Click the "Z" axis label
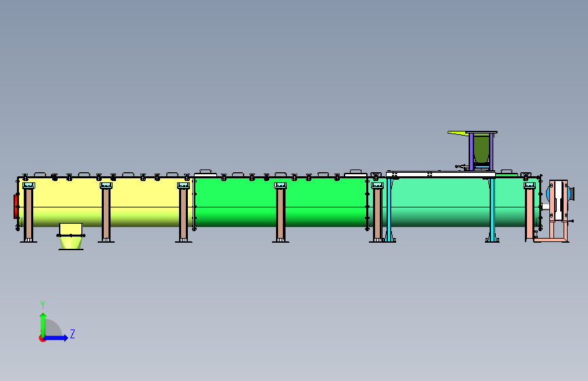 (x=73, y=334)
